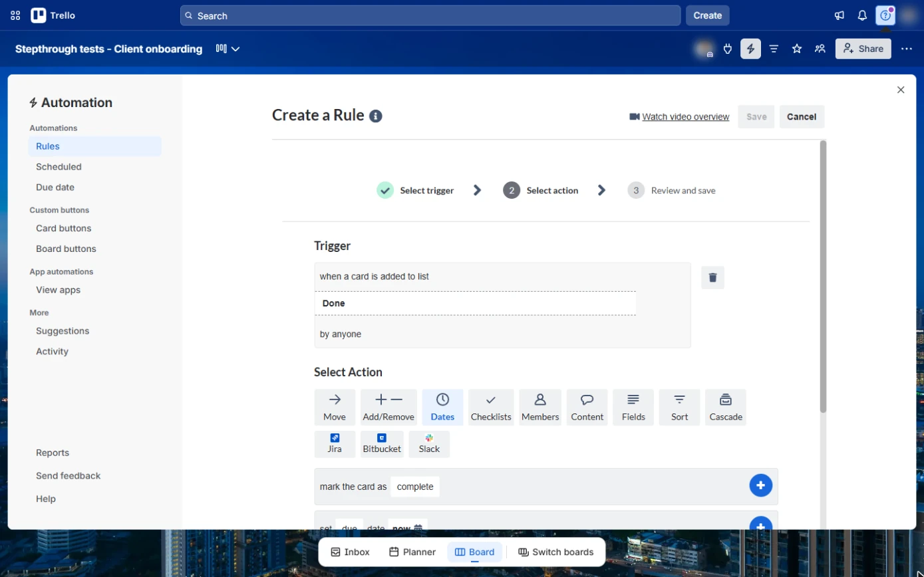Add the 'mark the card as complete' action
The image size is (924, 577).
760,486
